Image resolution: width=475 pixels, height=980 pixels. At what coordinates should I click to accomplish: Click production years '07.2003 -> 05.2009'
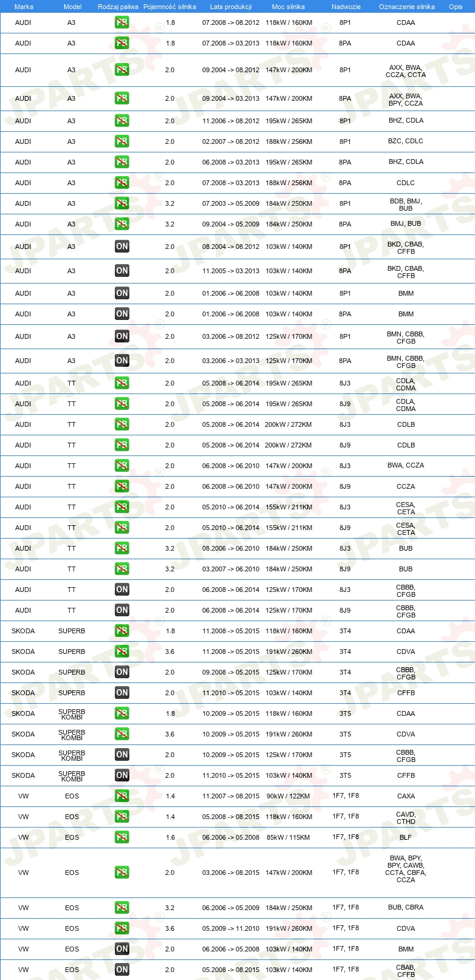click(x=231, y=203)
